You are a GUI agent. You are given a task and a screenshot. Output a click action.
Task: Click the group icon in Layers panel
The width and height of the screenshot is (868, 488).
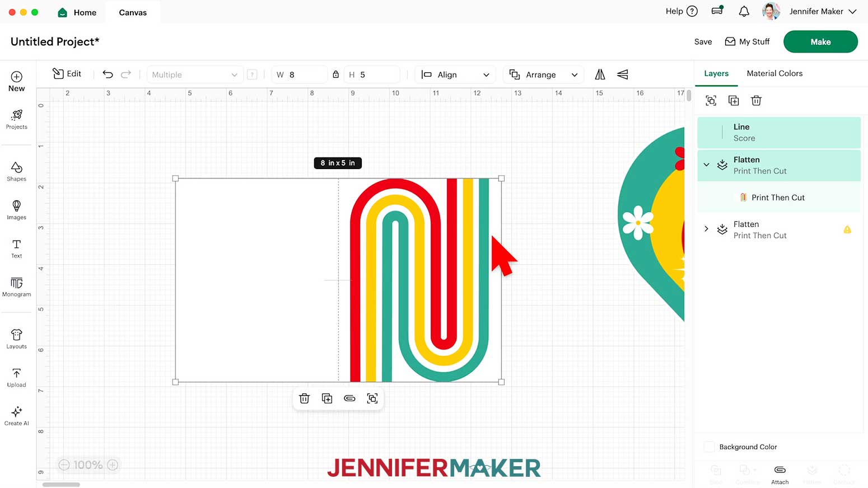[711, 101]
